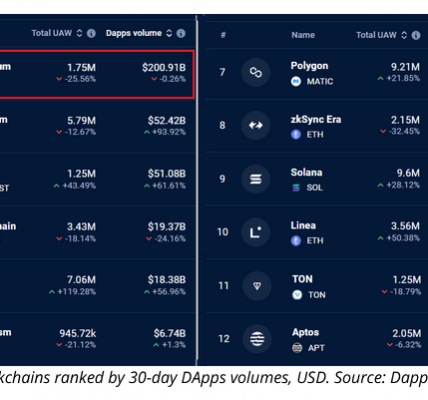
Task: Open info icon beside right Total UAW
Action: click(416, 35)
